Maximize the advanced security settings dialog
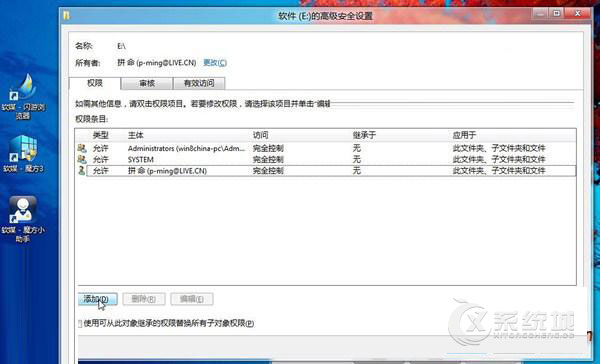The width and height of the screenshot is (600, 364). tap(557, 14)
